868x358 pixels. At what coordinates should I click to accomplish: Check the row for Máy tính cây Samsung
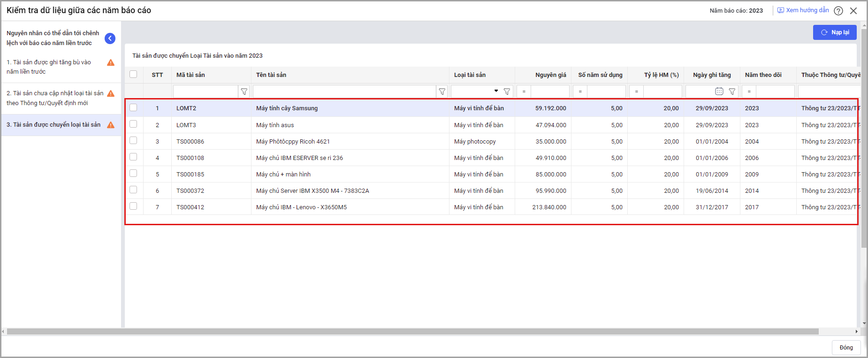coord(133,107)
